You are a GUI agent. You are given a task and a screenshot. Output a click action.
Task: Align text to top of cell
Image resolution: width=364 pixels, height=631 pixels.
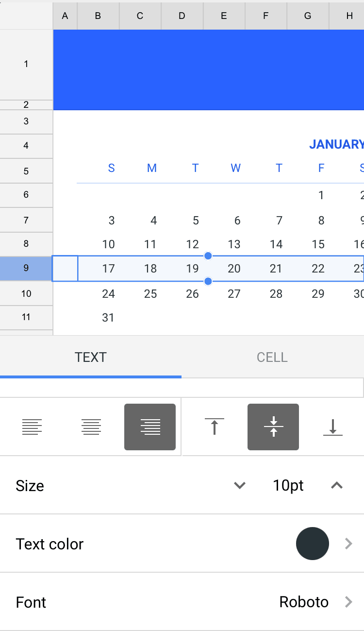[x=214, y=427]
